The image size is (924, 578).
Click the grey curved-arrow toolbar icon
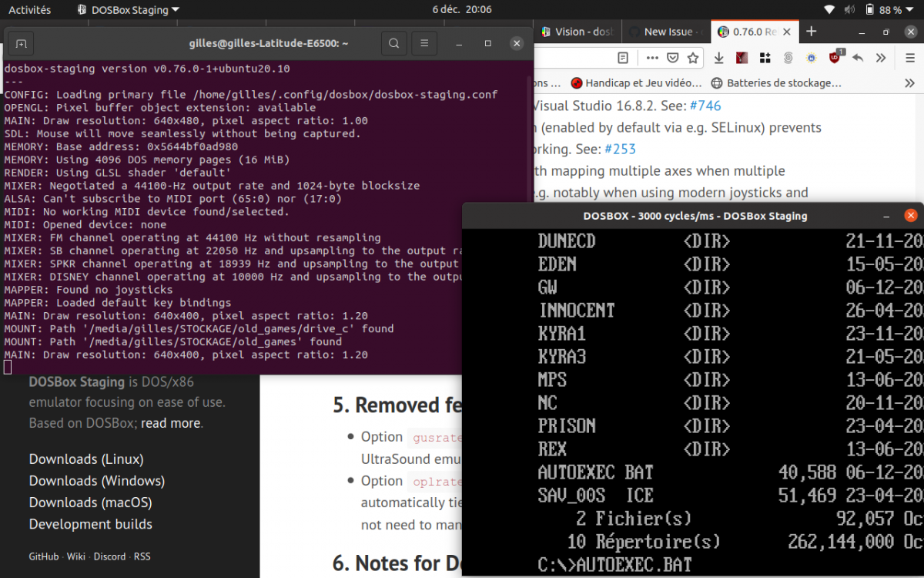(858, 58)
